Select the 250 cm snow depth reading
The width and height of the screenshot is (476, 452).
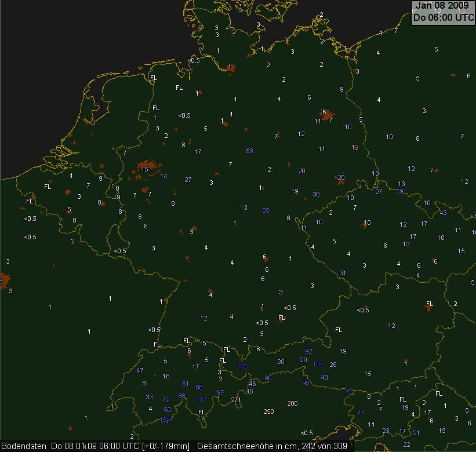(268, 411)
